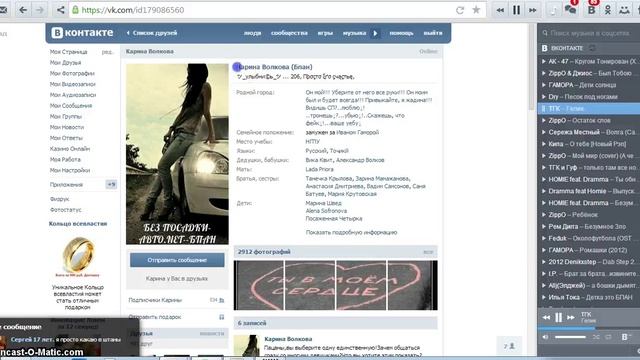Toggle shuffle in player panel
The width and height of the screenshot is (640, 360).
[596, 337]
